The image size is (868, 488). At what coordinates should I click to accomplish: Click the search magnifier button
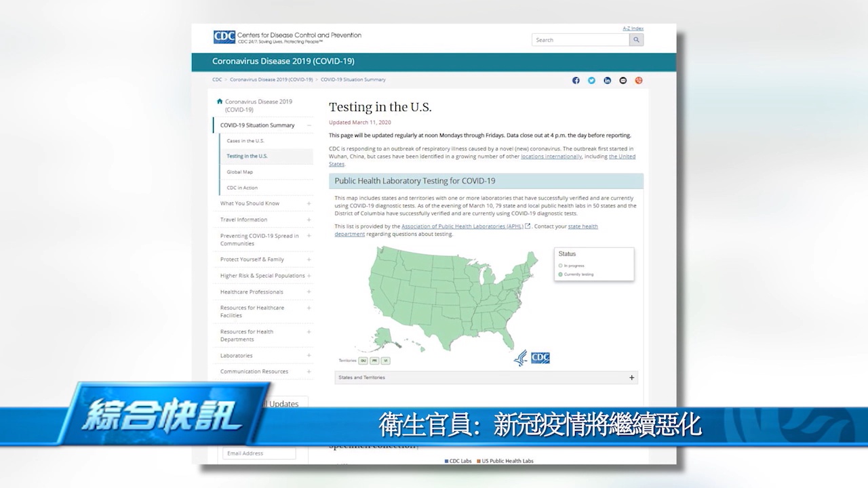(x=636, y=40)
